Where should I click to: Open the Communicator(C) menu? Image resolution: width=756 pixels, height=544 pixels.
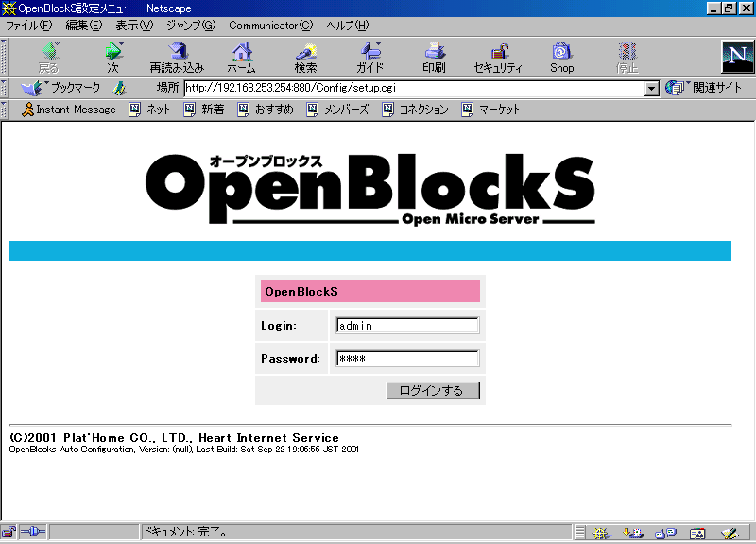[x=271, y=25]
